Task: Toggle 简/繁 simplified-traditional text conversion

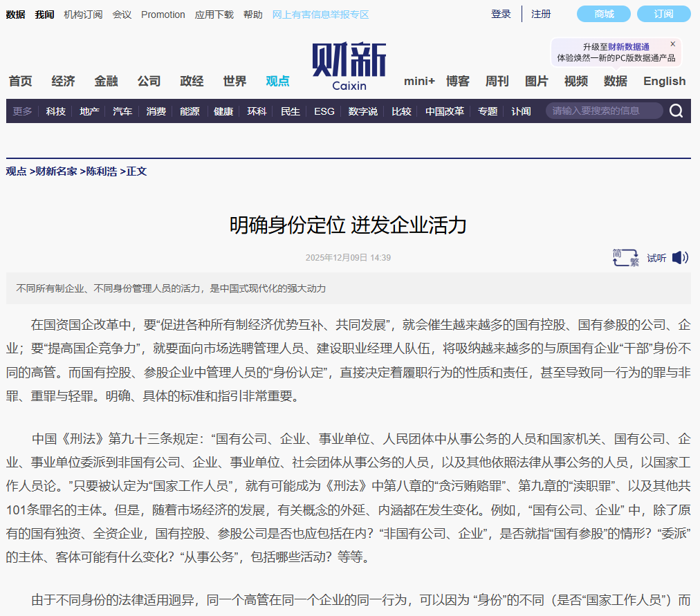Action: pos(623,257)
